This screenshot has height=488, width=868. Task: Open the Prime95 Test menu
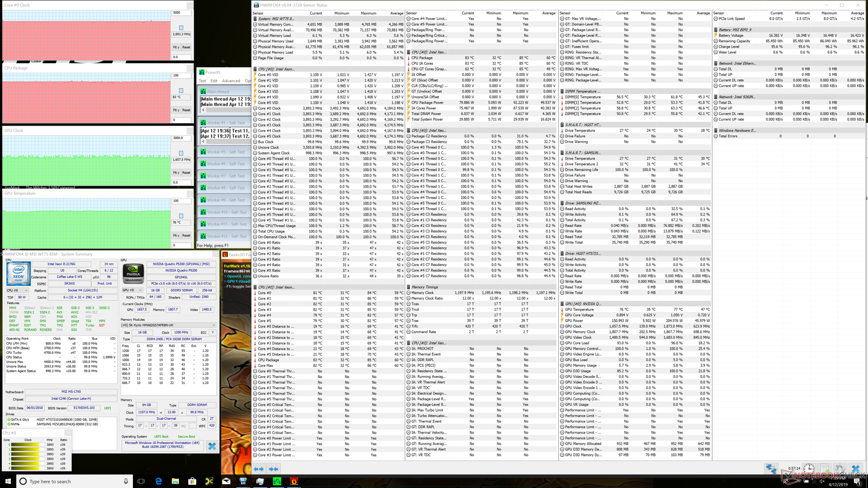coord(202,81)
